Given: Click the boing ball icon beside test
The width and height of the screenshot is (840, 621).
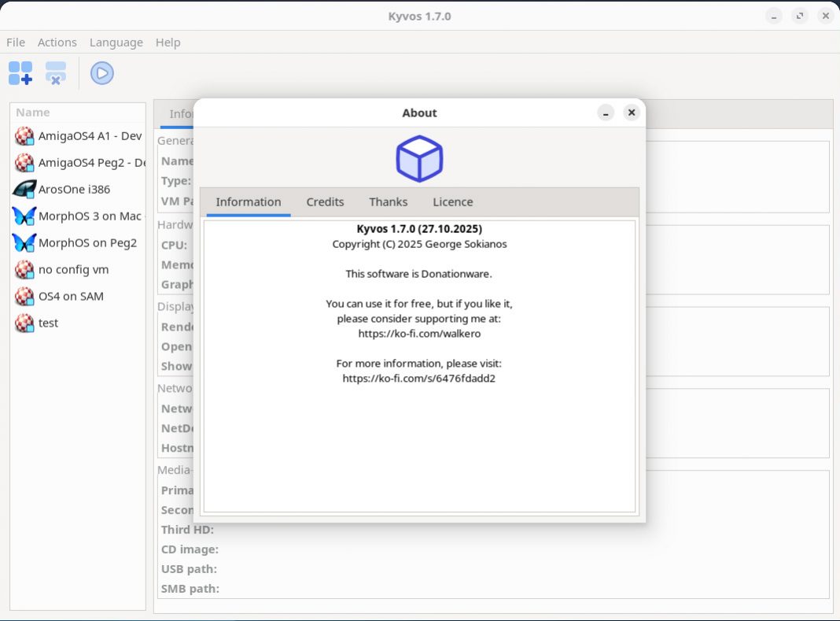Looking at the screenshot, I should click(24, 323).
